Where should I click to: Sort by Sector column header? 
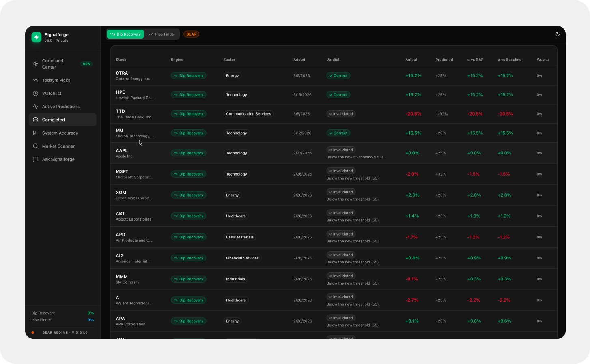(x=229, y=60)
